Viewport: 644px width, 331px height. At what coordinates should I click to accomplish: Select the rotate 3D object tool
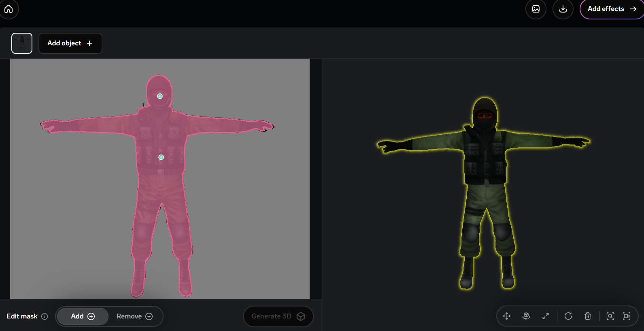pyautogui.click(x=526, y=316)
